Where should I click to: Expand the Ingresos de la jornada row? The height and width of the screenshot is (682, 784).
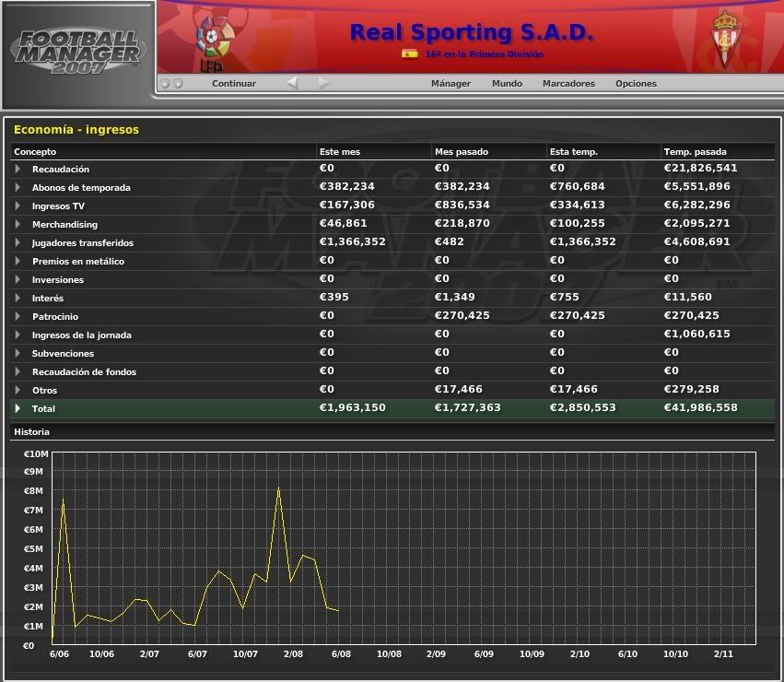[18, 335]
